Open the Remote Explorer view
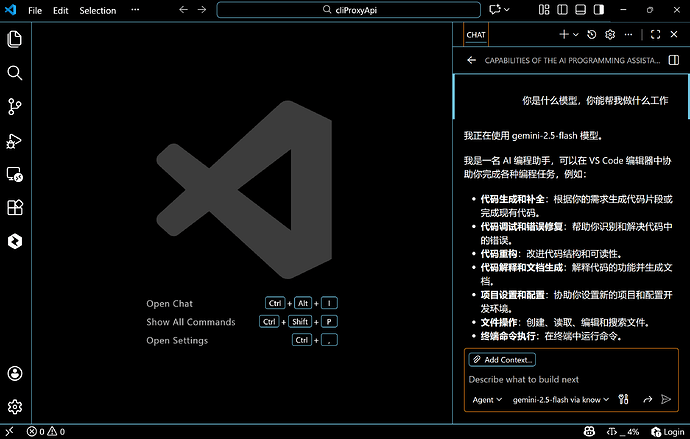The image size is (690, 439). 15,174
